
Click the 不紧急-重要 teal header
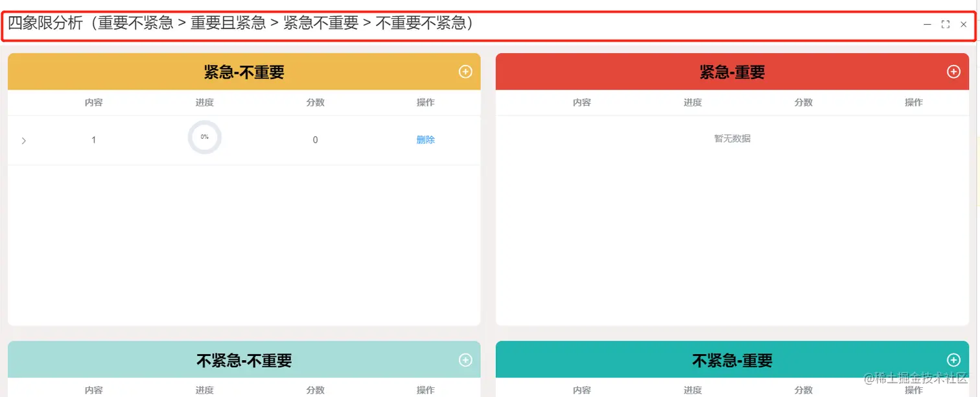pos(732,359)
